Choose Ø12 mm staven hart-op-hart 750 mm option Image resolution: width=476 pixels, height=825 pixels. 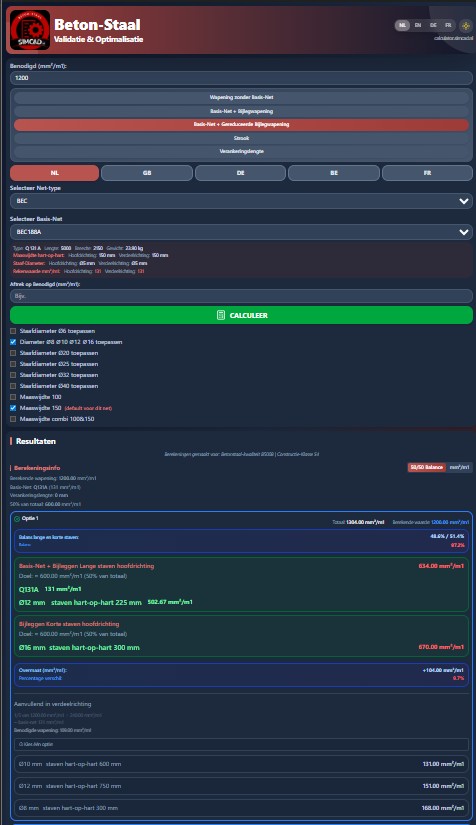[241, 786]
